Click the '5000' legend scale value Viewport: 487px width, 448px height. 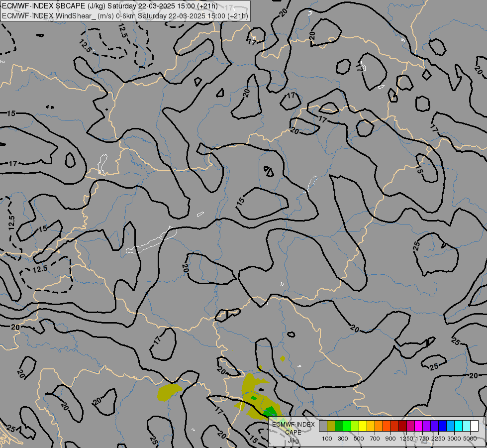coord(470,439)
